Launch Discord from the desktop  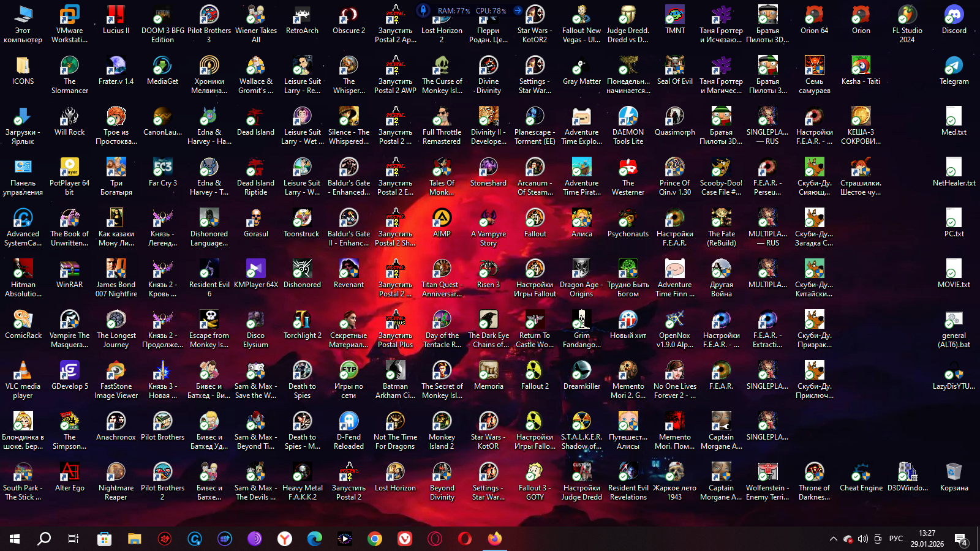pyautogui.click(x=954, y=15)
